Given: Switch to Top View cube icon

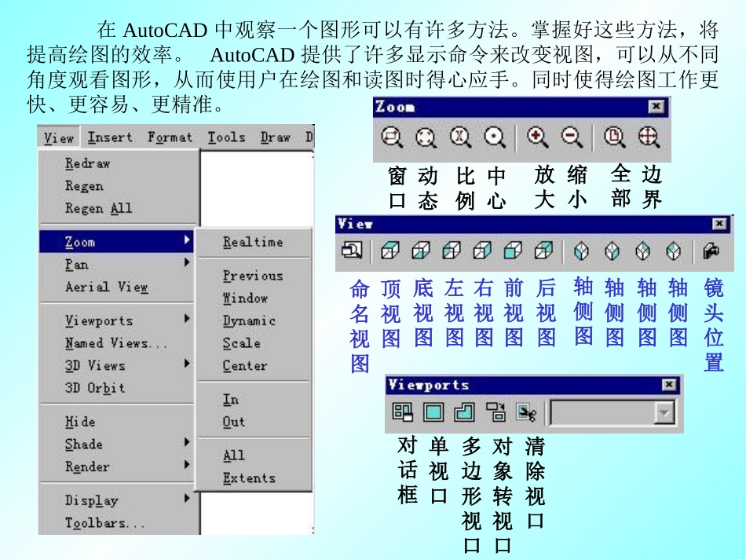Looking at the screenshot, I should click(390, 251).
